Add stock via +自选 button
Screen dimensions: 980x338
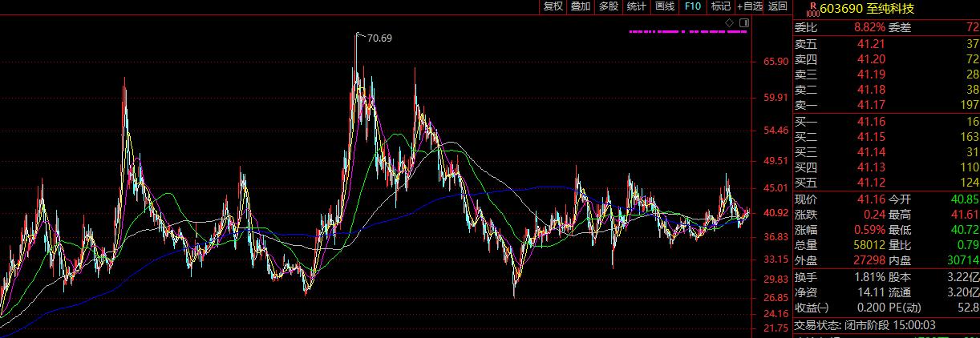[750, 6]
